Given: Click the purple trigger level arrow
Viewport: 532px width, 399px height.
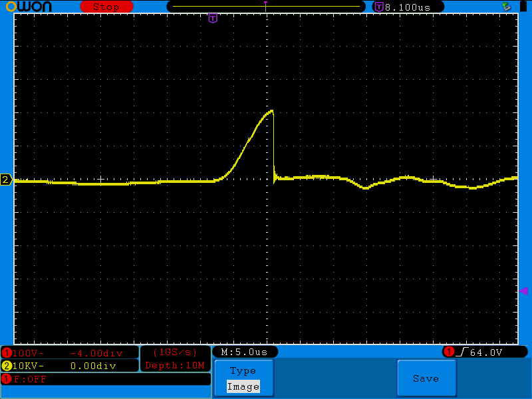Looking at the screenshot, I should coord(523,291).
